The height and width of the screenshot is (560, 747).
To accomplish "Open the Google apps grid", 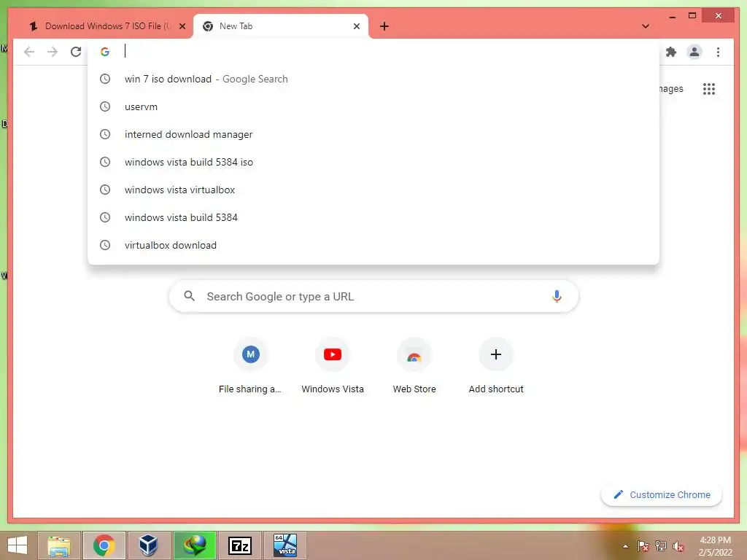I will (709, 88).
